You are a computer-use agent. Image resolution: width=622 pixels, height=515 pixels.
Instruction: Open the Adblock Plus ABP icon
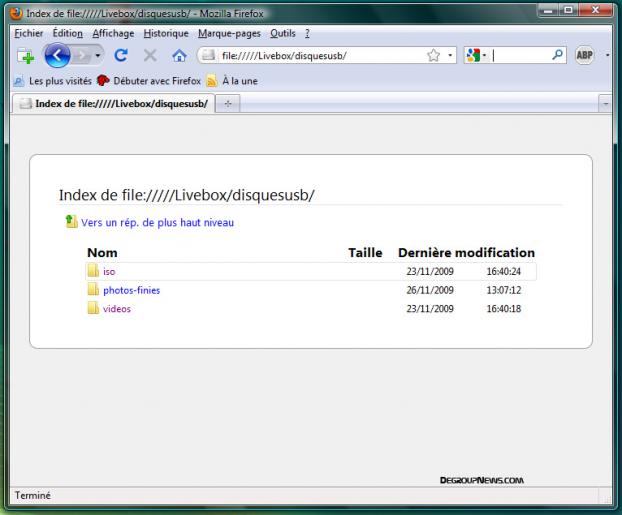click(x=585, y=56)
